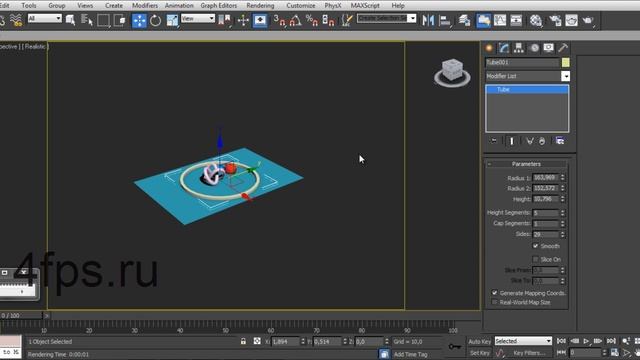This screenshot has height=360, width=640.
Task: Toggle Show End Result in modifier stack
Action: (x=512, y=141)
